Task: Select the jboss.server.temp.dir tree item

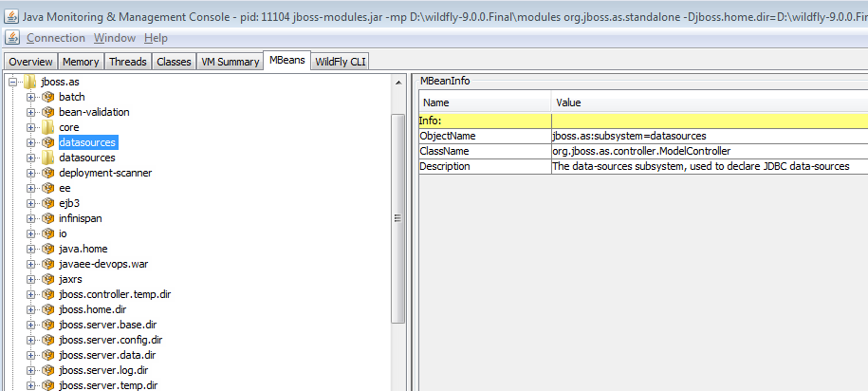Action: click(x=108, y=385)
